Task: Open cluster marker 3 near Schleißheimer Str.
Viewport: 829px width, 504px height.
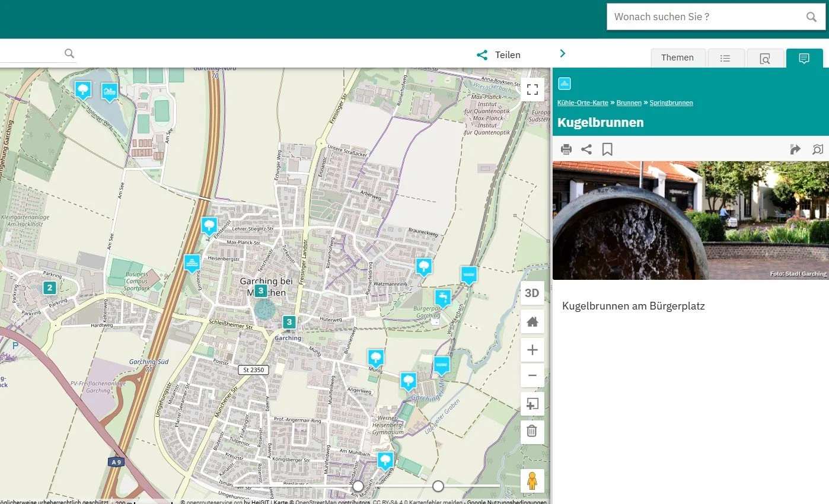Action: pyautogui.click(x=289, y=323)
